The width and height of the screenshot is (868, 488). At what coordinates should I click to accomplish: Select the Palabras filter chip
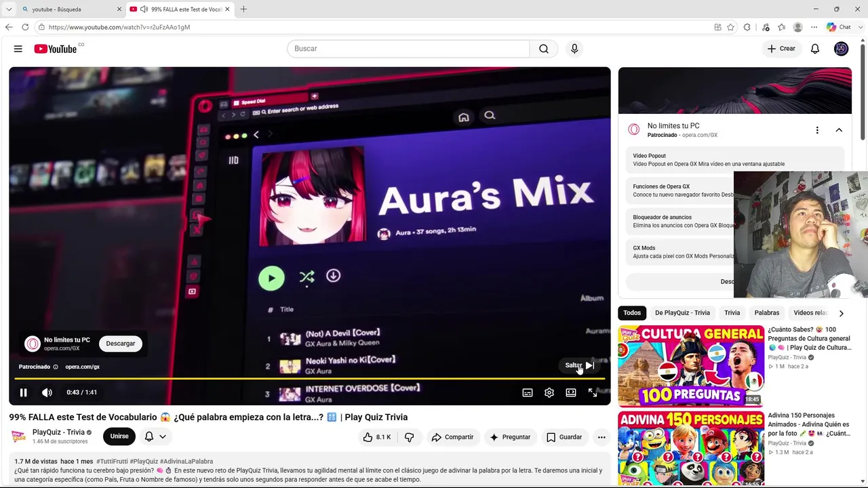tap(767, 313)
